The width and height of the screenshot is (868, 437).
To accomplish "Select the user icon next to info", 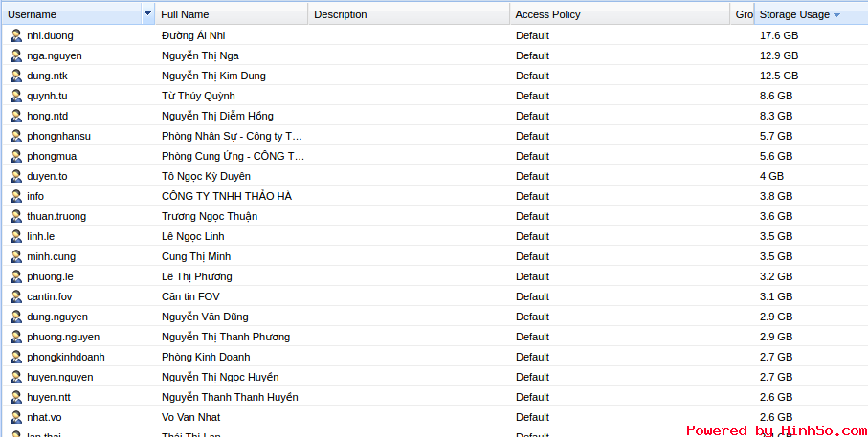I will click(x=16, y=196).
